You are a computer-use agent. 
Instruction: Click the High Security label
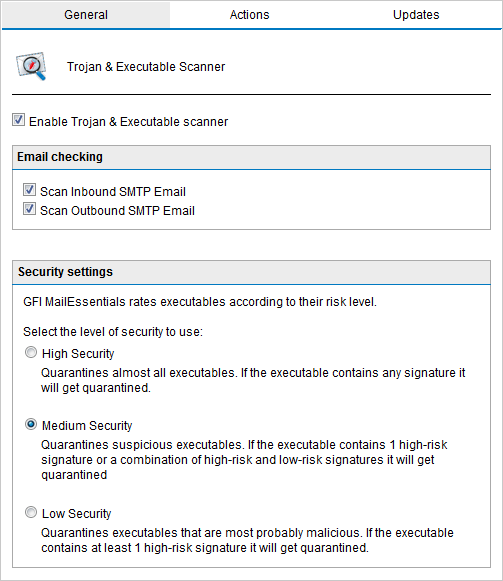(78, 353)
